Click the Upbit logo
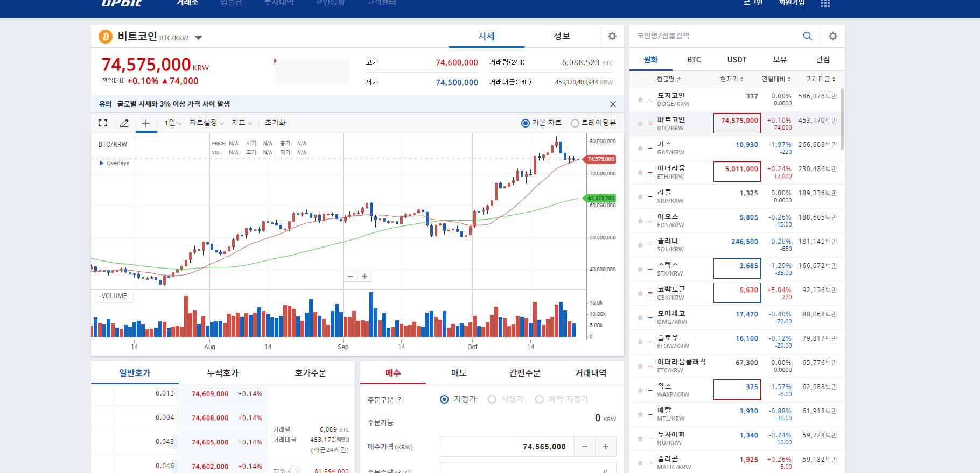The width and height of the screenshot is (980, 473). tap(122, 3)
